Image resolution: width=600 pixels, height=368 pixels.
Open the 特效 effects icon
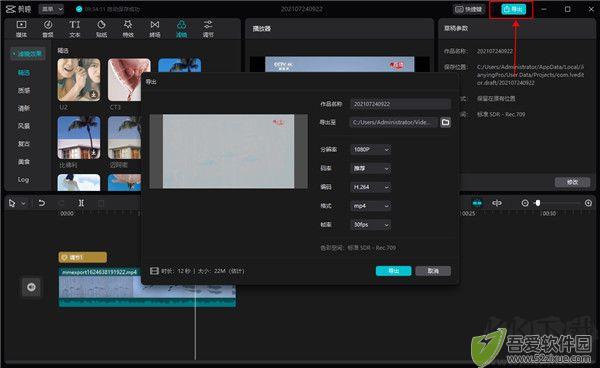[128, 29]
